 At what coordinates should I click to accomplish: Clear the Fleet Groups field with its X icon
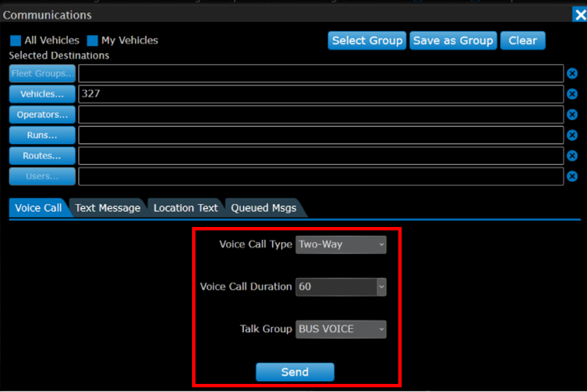pyautogui.click(x=572, y=74)
